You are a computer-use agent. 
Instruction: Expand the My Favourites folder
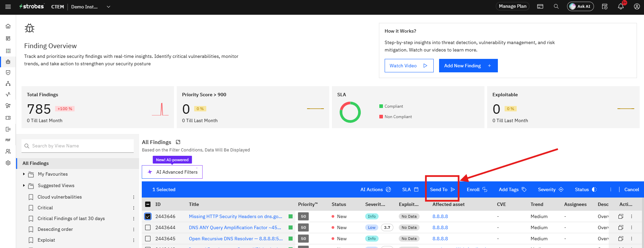[x=24, y=174]
